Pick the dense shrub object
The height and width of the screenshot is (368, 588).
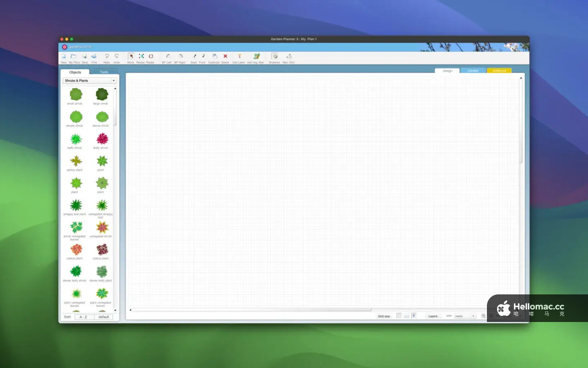point(102,117)
